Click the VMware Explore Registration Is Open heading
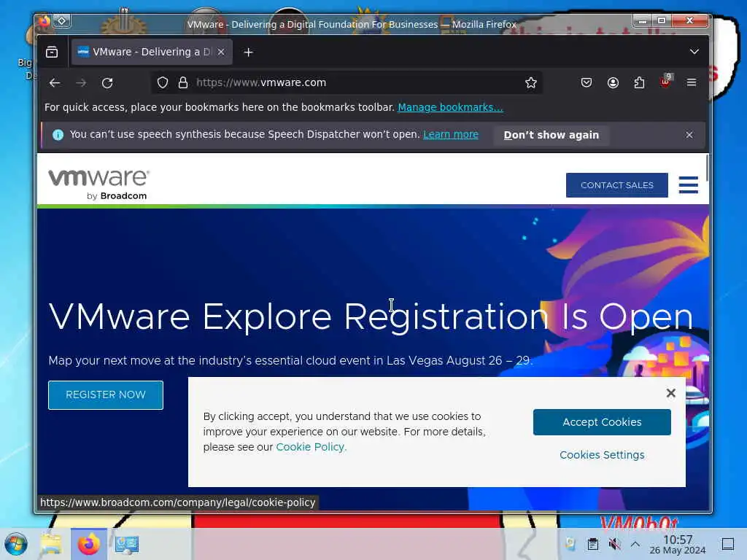This screenshot has width=747, height=560. pos(371,317)
